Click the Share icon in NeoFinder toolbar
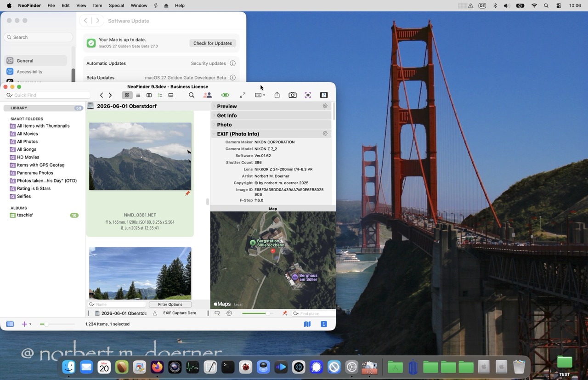 click(x=277, y=95)
